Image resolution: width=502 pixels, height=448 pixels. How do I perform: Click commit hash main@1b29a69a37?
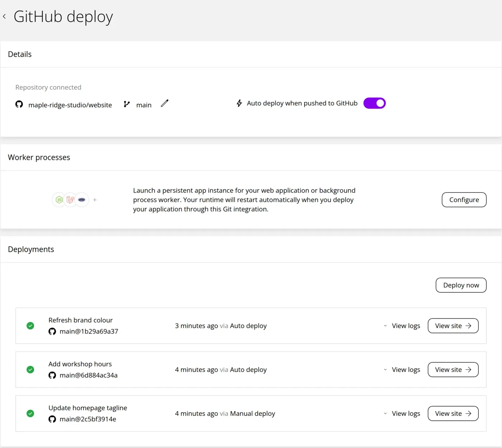point(89,331)
